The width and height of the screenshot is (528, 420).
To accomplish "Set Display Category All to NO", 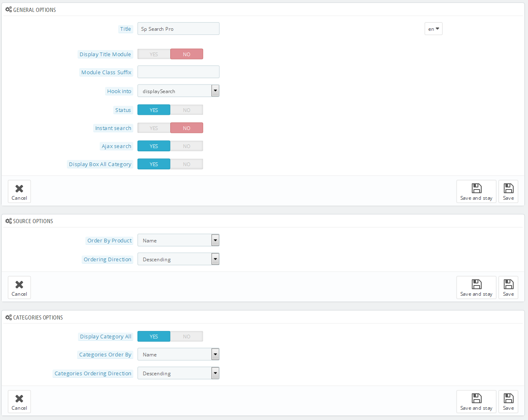I will pos(187,336).
